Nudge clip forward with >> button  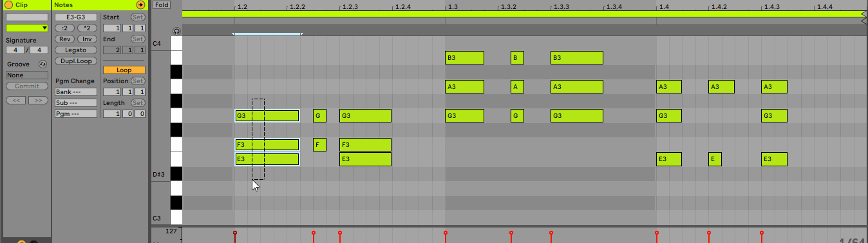(38, 101)
